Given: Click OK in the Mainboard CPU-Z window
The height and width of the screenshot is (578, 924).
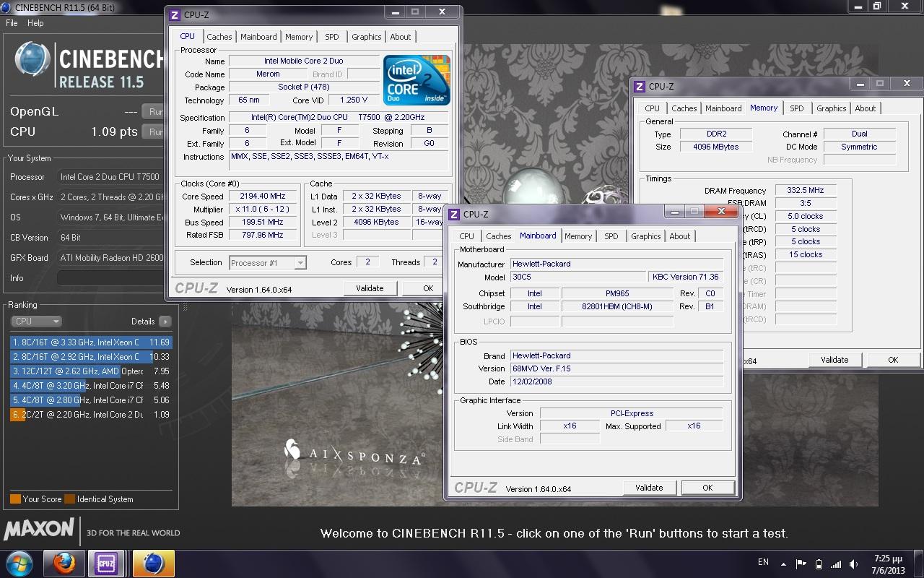Looking at the screenshot, I should 707,488.
